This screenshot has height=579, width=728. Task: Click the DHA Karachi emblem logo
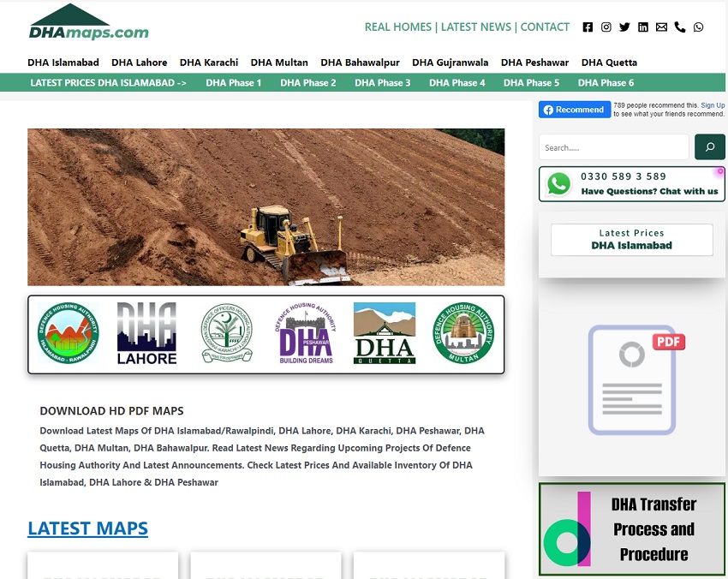[x=227, y=333]
